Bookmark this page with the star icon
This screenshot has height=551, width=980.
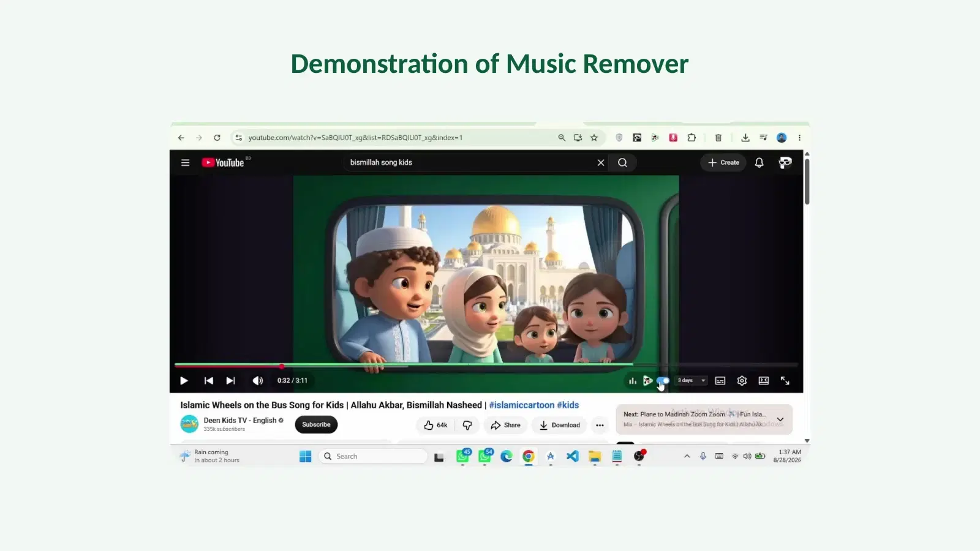click(x=594, y=138)
